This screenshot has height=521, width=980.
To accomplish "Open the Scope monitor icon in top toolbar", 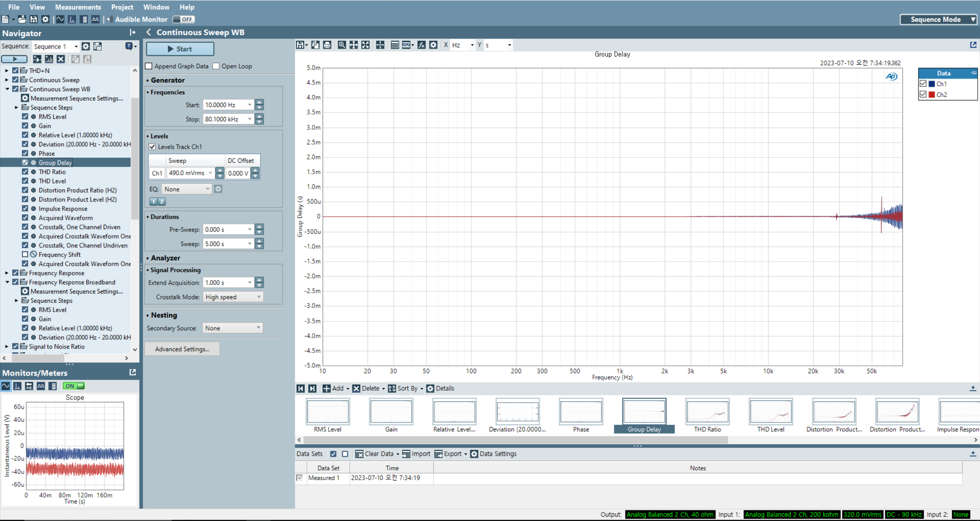I will [60, 19].
